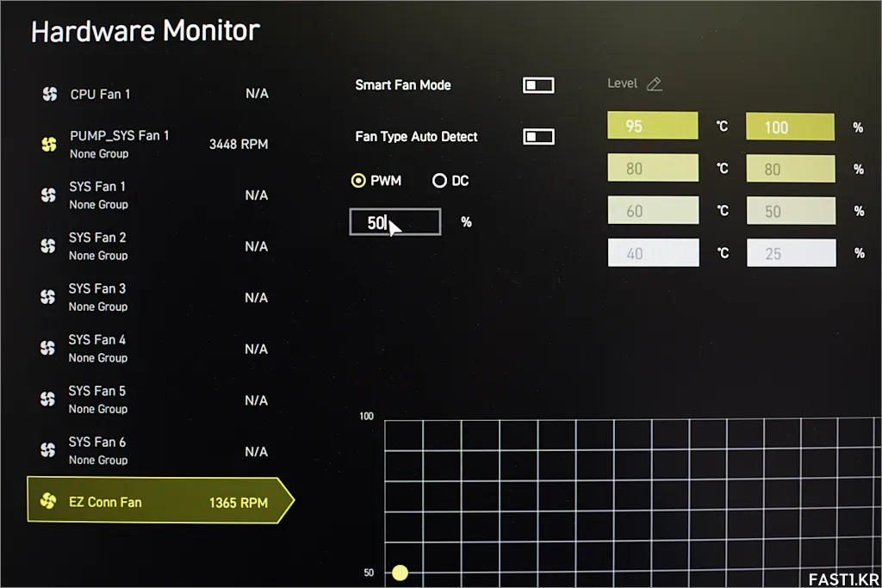882x588 pixels.
Task: Click the 25 % fan speed level field
Action: pyautogui.click(x=792, y=253)
